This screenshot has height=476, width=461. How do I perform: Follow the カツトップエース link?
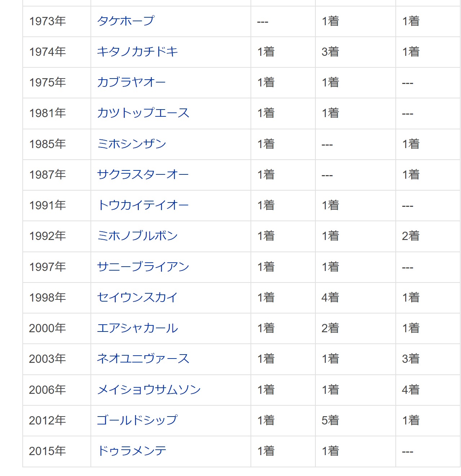(x=143, y=113)
